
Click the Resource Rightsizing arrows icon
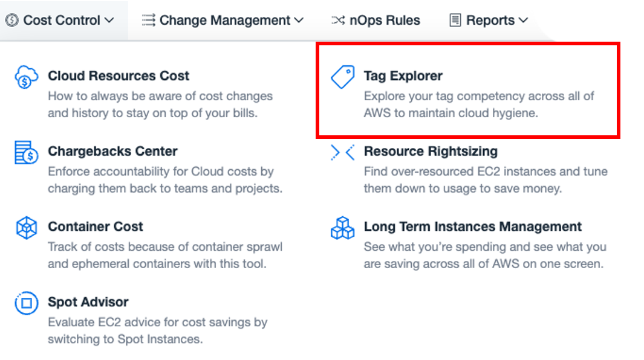tap(342, 152)
